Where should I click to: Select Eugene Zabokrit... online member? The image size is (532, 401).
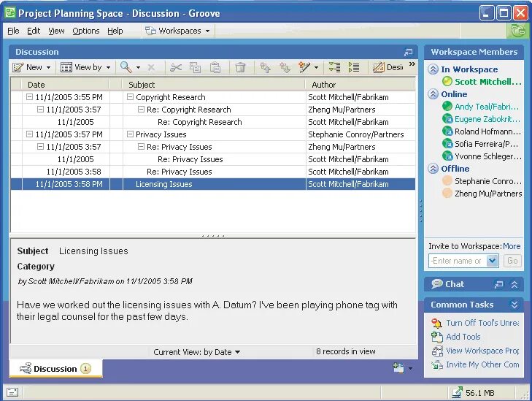tap(481, 119)
